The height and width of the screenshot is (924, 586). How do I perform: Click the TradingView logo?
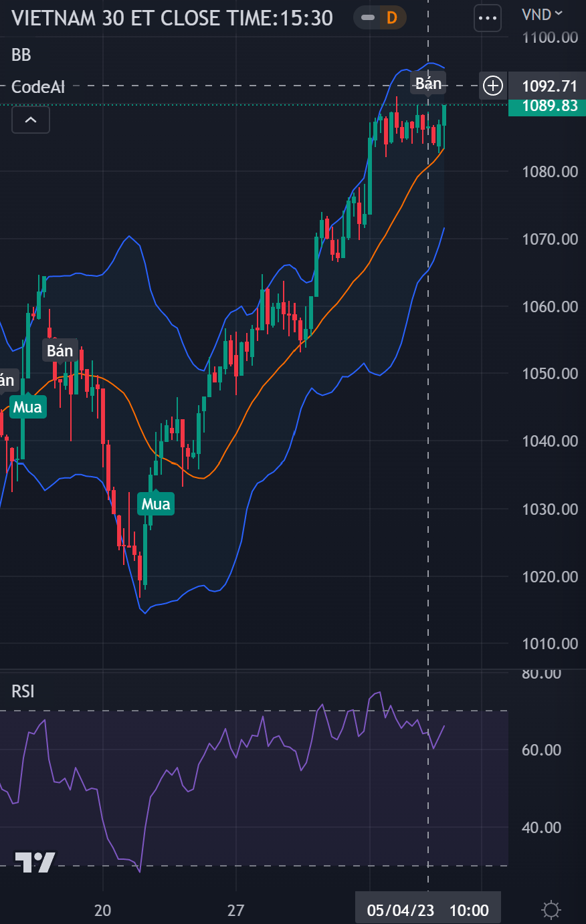[x=35, y=862]
